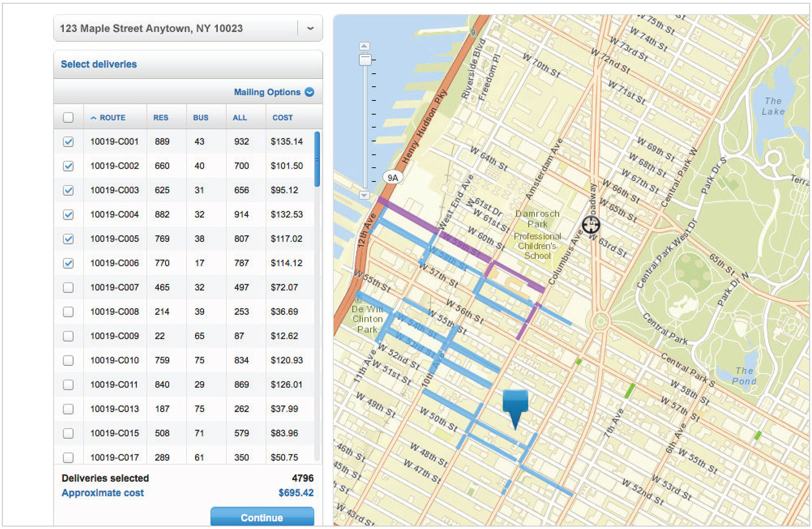This screenshot has height=529, width=812.
Task: Click the 9A highway shield on map
Action: [393, 178]
